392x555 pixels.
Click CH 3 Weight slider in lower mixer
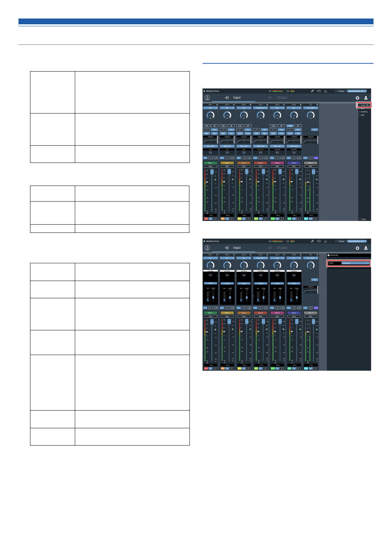[x=247, y=297]
